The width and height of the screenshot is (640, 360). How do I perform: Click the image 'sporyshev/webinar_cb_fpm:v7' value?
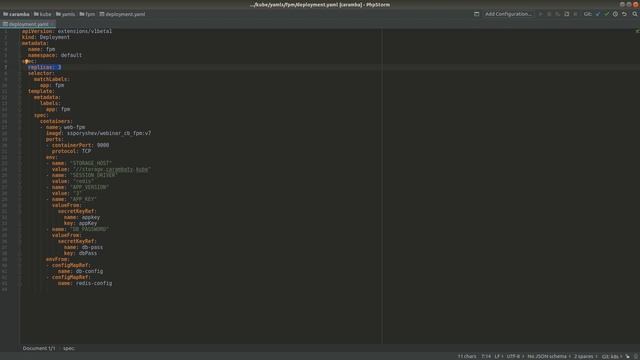pos(109,133)
